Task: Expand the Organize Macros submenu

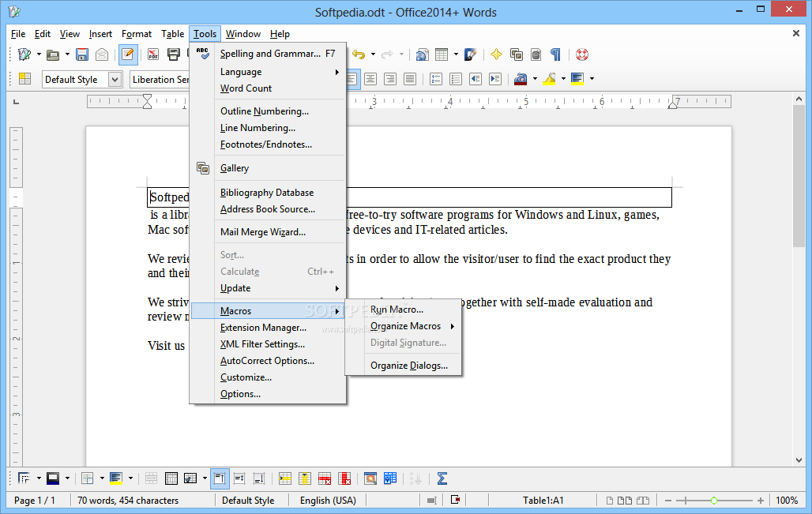Action: tap(412, 326)
